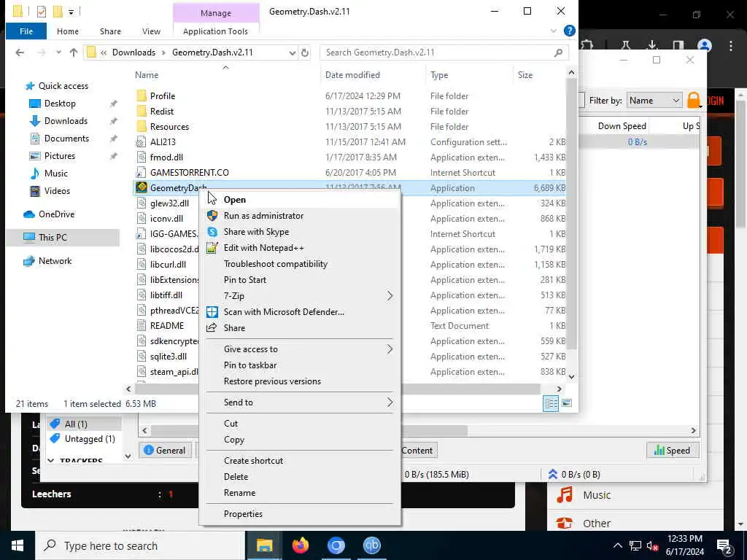This screenshot has height=560, width=747.
Task: Sort by Date modified column
Action: pyautogui.click(x=352, y=75)
